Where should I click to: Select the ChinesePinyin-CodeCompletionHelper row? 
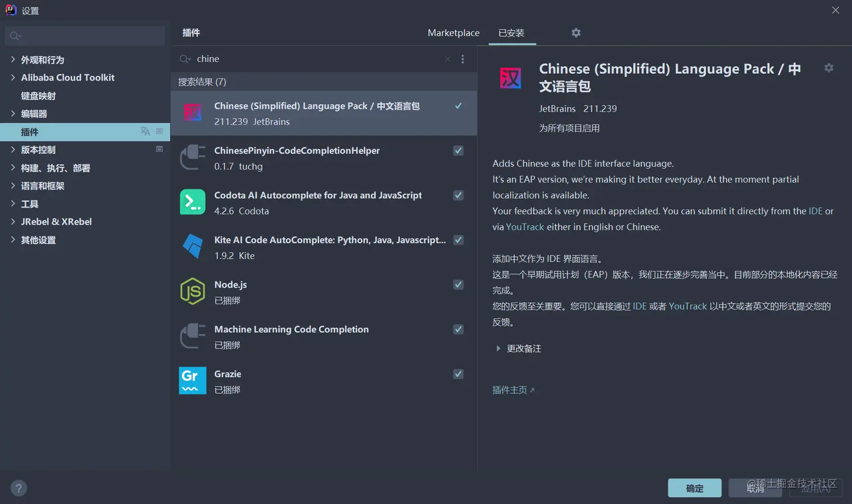pos(324,158)
